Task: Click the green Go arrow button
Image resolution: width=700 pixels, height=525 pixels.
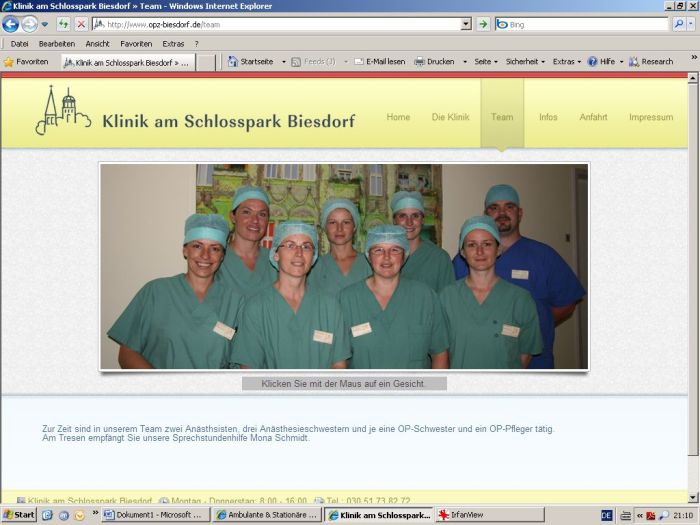Action: (x=483, y=24)
